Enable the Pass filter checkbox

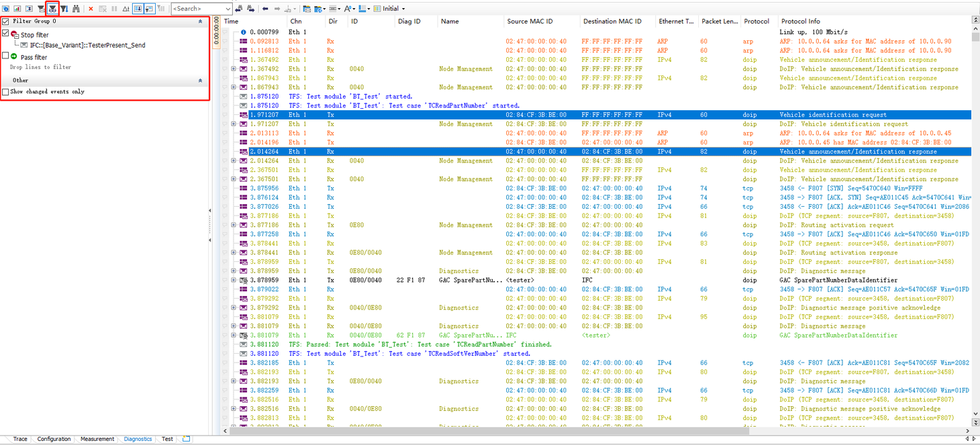[5, 56]
